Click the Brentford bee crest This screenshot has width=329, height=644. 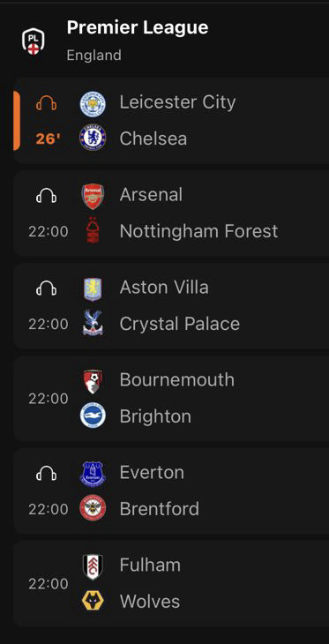(93, 508)
